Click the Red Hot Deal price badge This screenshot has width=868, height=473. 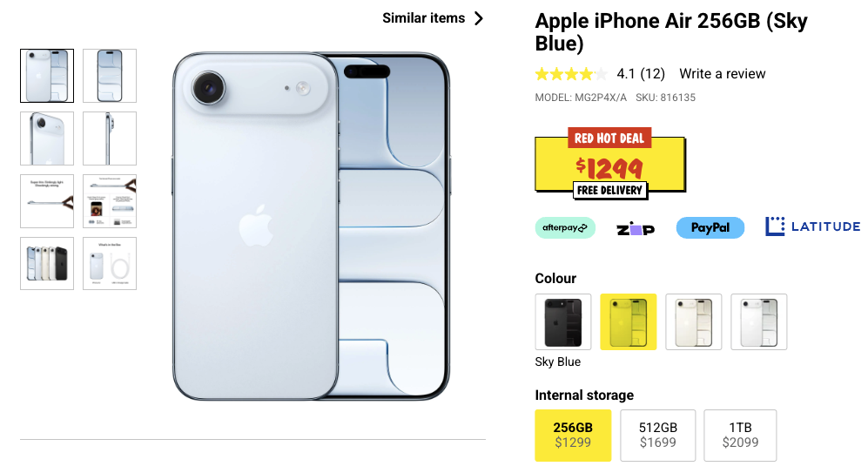tap(610, 164)
